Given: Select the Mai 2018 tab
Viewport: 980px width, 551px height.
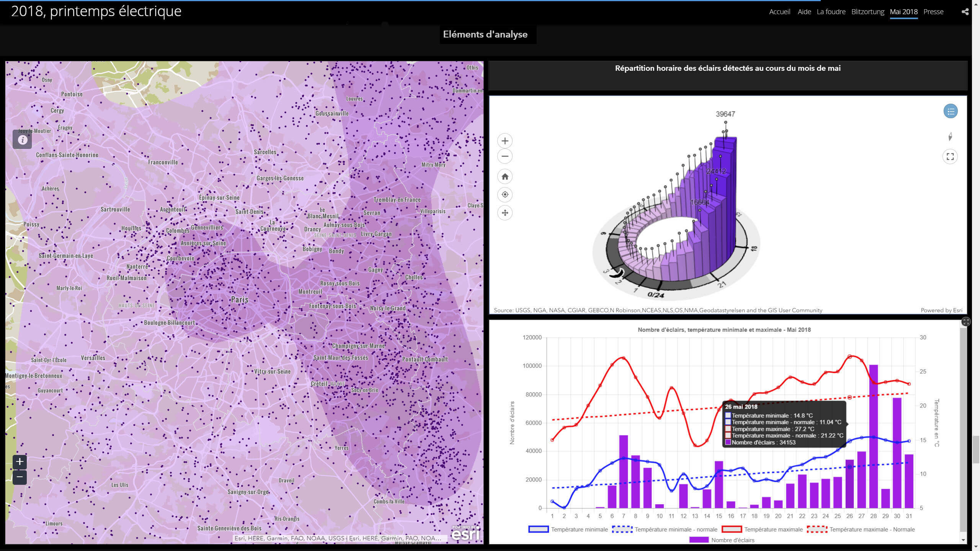Looking at the screenshot, I should point(904,12).
